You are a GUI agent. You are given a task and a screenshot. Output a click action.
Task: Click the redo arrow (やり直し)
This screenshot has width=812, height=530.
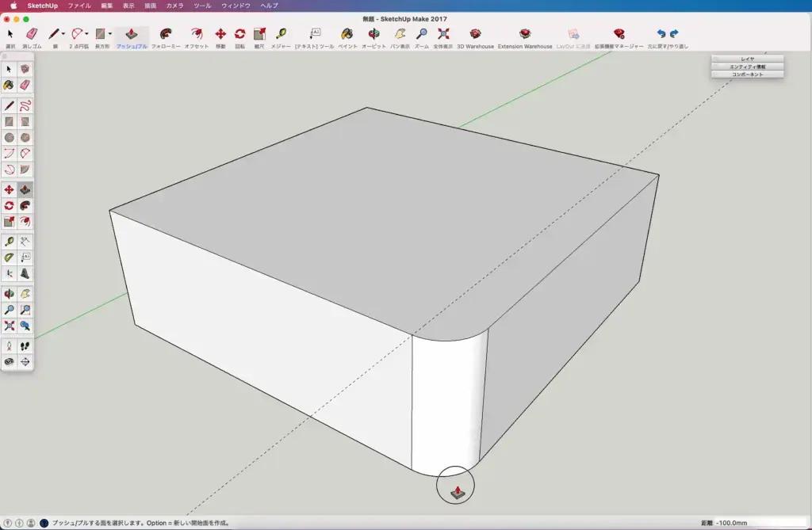pos(674,33)
